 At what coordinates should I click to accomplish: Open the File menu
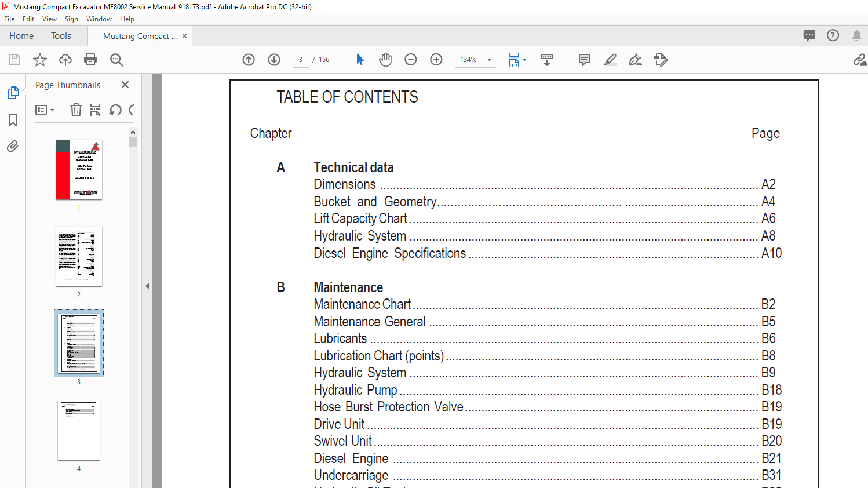coord(9,19)
